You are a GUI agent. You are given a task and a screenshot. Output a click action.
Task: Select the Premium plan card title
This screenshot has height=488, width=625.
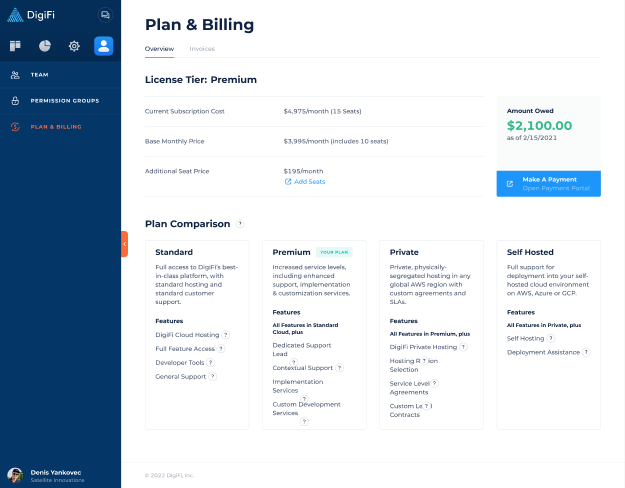tap(291, 252)
